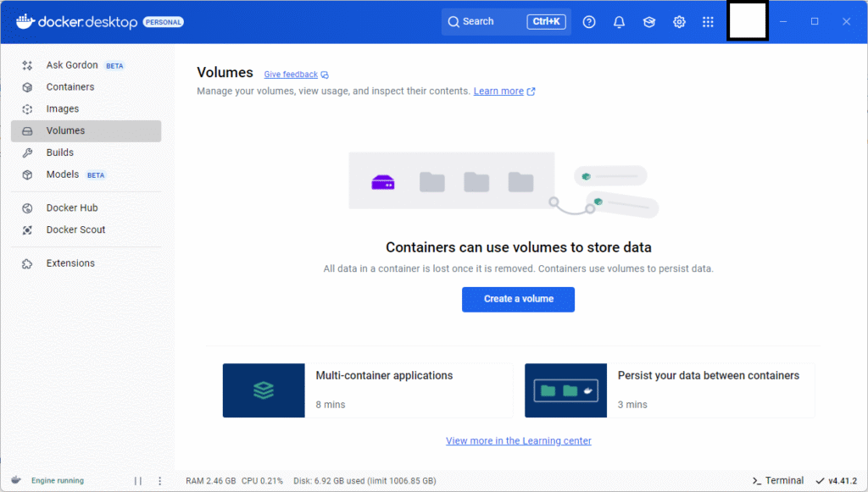The height and width of the screenshot is (492, 868).
Task: Click the Volumes page heading
Action: (x=225, y=73)
